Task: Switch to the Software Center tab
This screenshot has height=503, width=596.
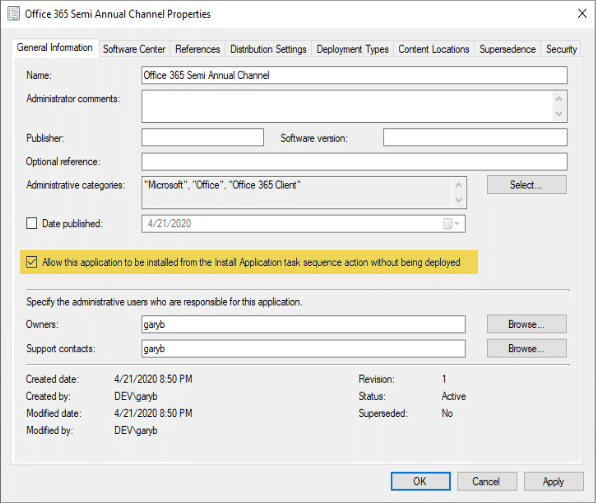Action: [x=134, y=49]
